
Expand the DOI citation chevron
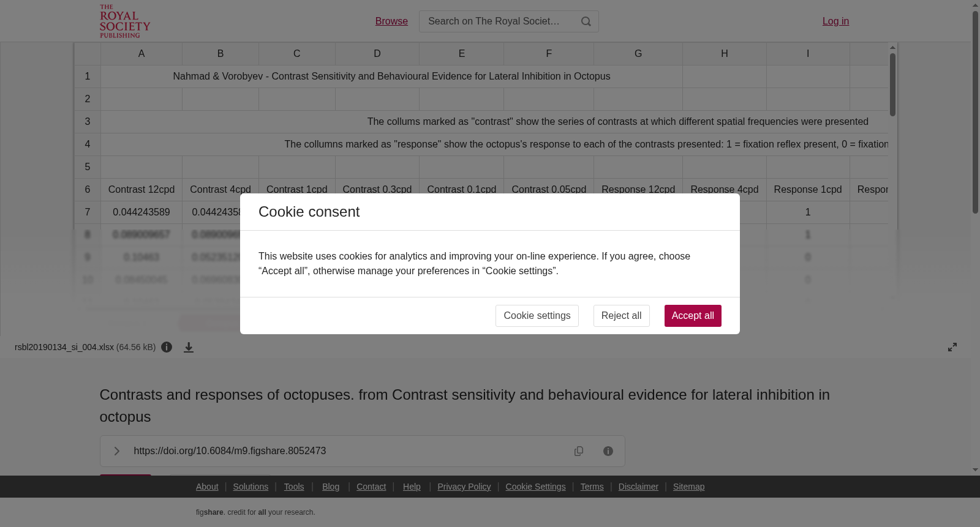coord(116,451)
